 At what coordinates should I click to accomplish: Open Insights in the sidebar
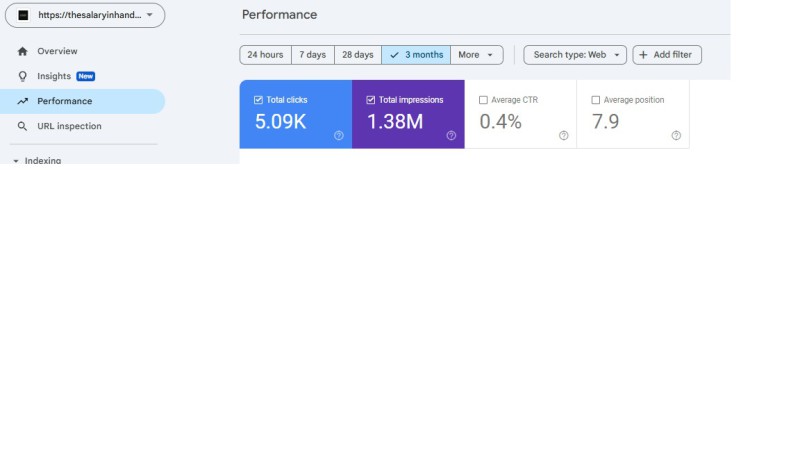point(54,76)
